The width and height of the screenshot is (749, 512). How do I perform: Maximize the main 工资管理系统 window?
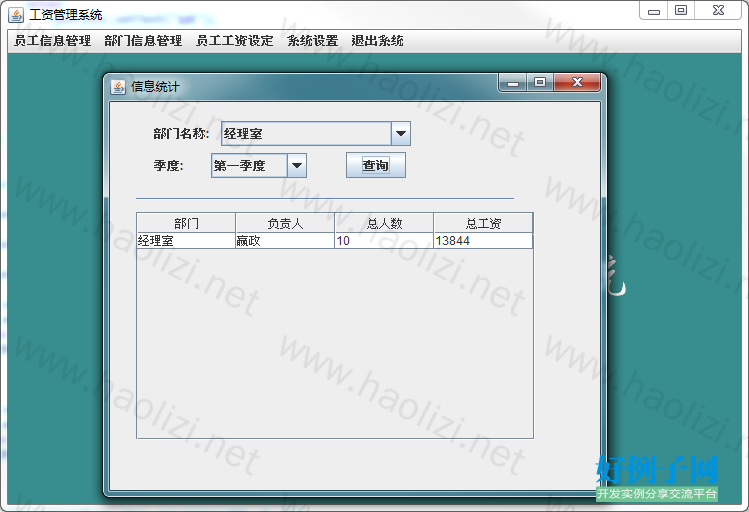(681, 11)
